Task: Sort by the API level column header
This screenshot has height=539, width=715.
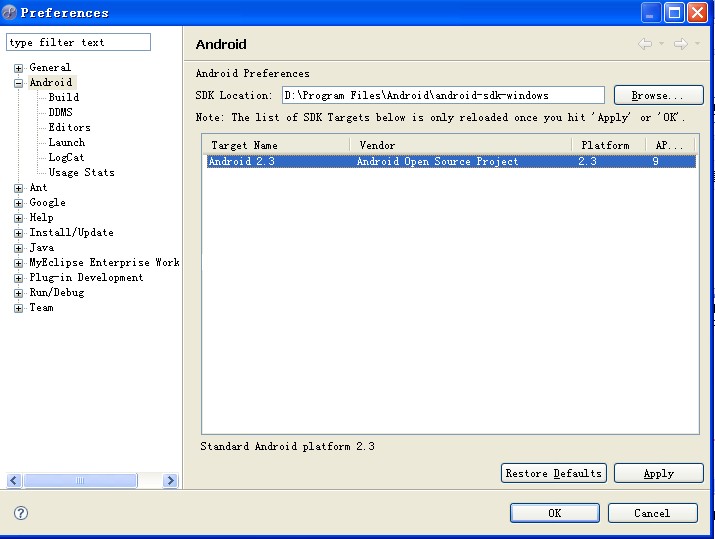Action: 670,145
